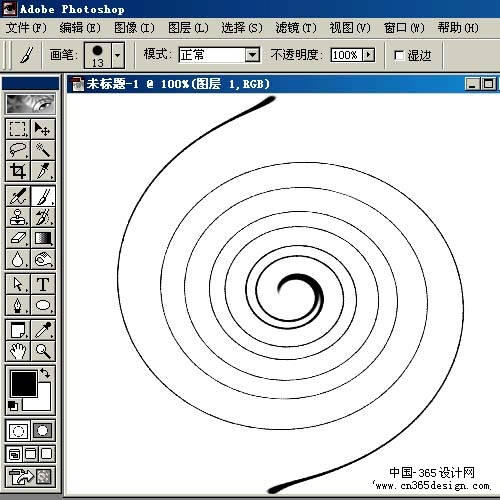Viewport: 500px width, 500px height.
Task: Select the Type tool
Action: 43,284
